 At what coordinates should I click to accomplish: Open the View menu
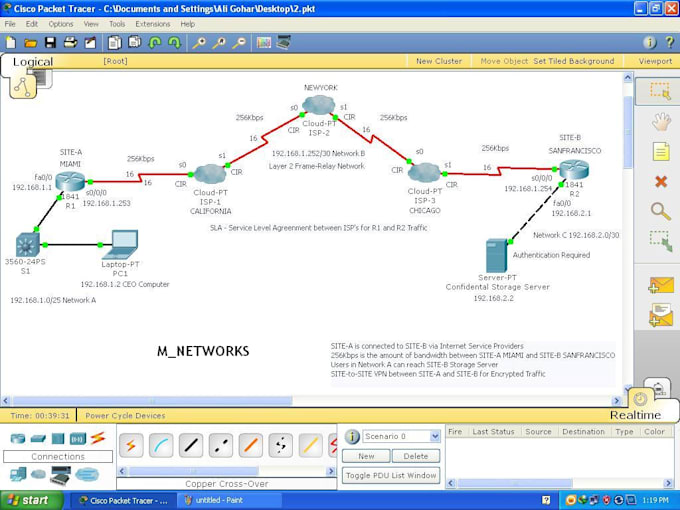point(91,24)
